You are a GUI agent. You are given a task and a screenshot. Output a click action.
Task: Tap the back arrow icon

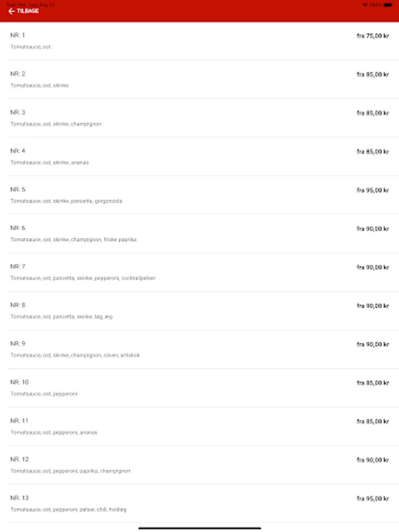click(x=12, y=11)
